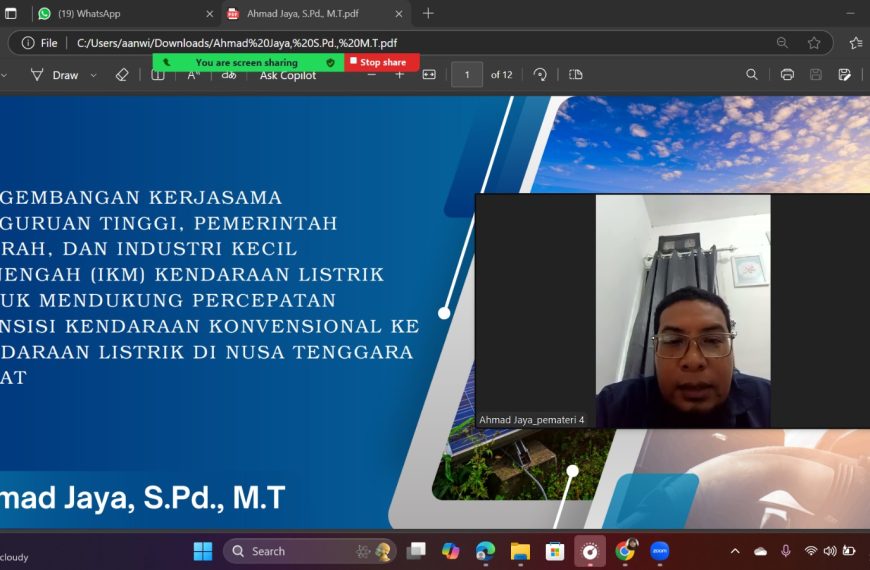The image size is (870, 570).
Task: Open the Find in PDF search icon
Action: (x=752, y=74)
